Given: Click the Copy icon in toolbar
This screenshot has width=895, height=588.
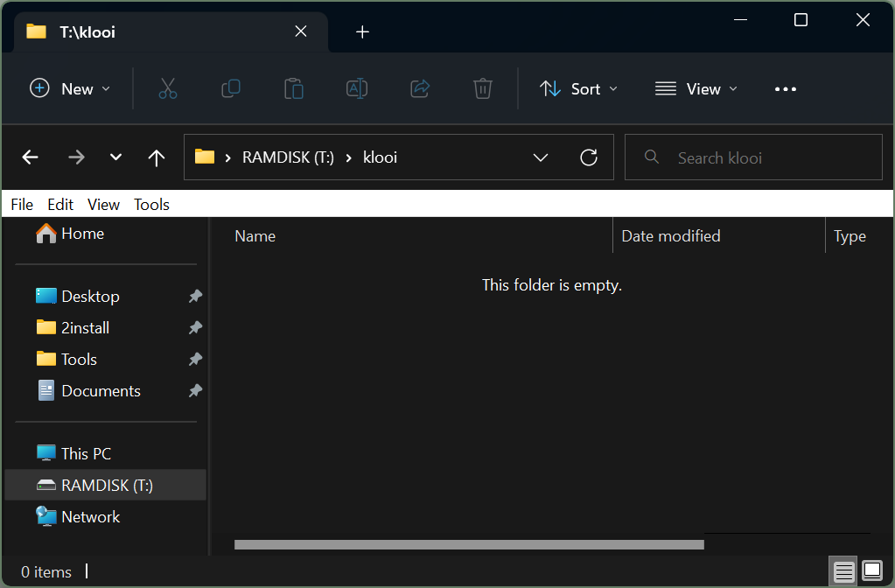Looking at the screenshot, I should 231,88.
